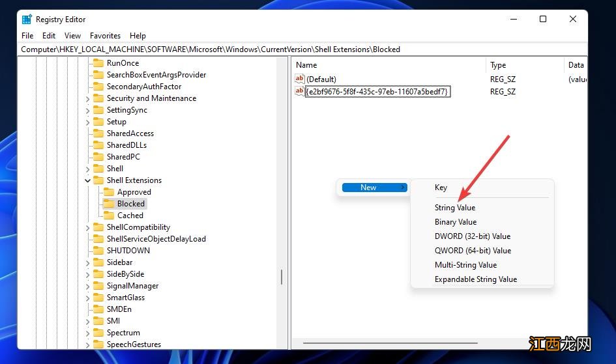Click the folder icon beside Approved
Viewport: 616px width, 364px height.
(x=109, y=192)
